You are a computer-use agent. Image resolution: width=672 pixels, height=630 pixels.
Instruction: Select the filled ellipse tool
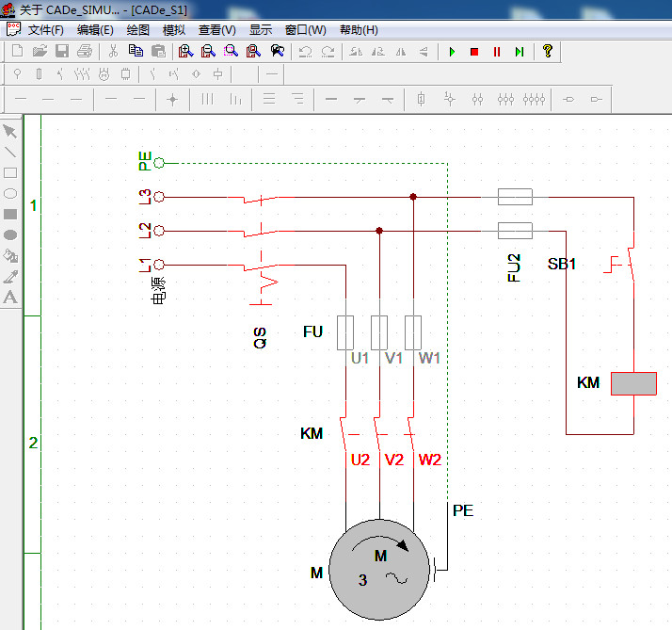[9, 234]
